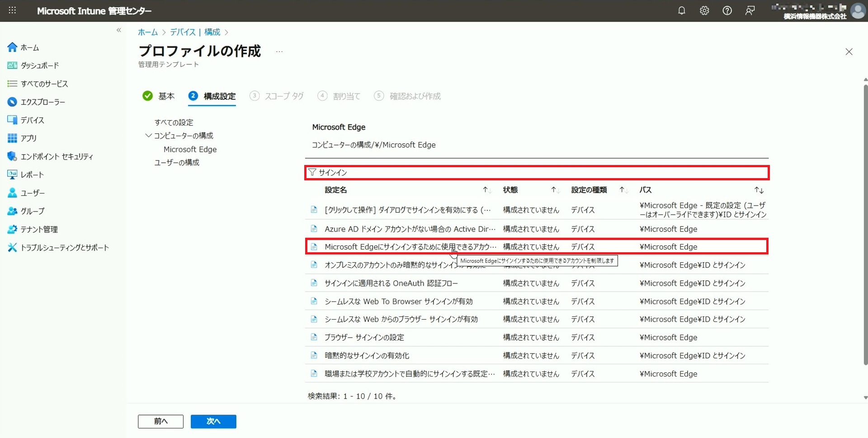
Task: Click the ホーム house icon in sidebar
Action: tap(12, 47)
